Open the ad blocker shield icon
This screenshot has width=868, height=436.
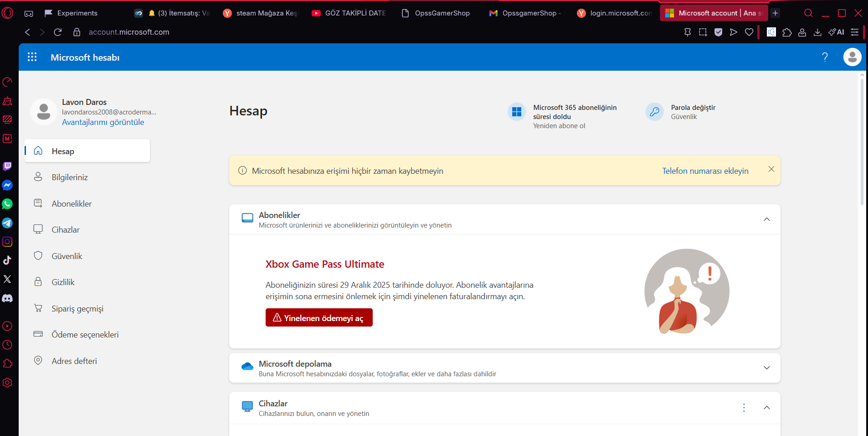(719, 32)
